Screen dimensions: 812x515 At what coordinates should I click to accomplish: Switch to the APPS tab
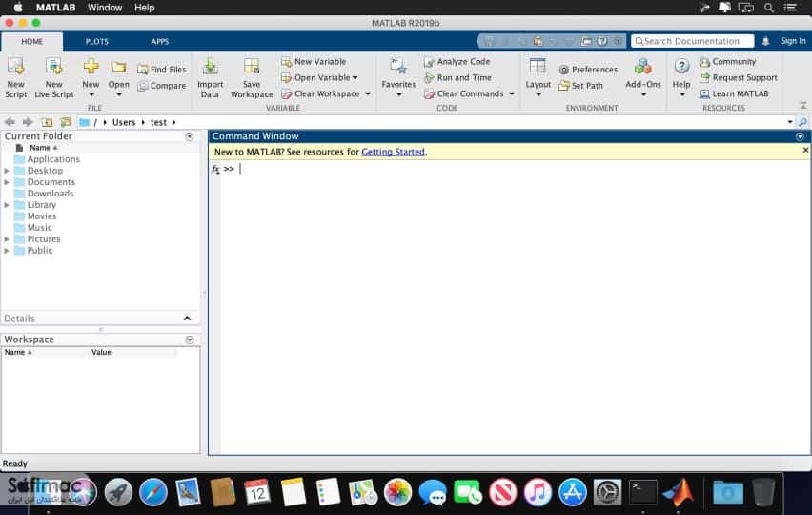pos(160,41)
